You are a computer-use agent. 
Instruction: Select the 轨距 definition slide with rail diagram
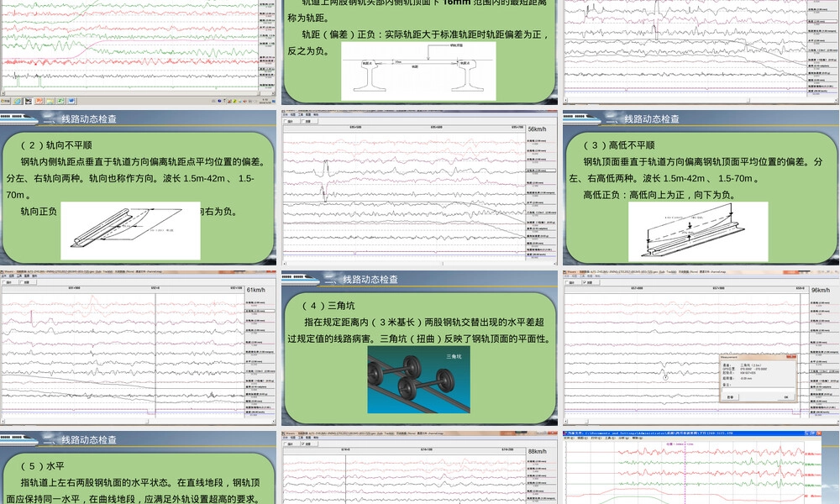(x=419, y=52)
